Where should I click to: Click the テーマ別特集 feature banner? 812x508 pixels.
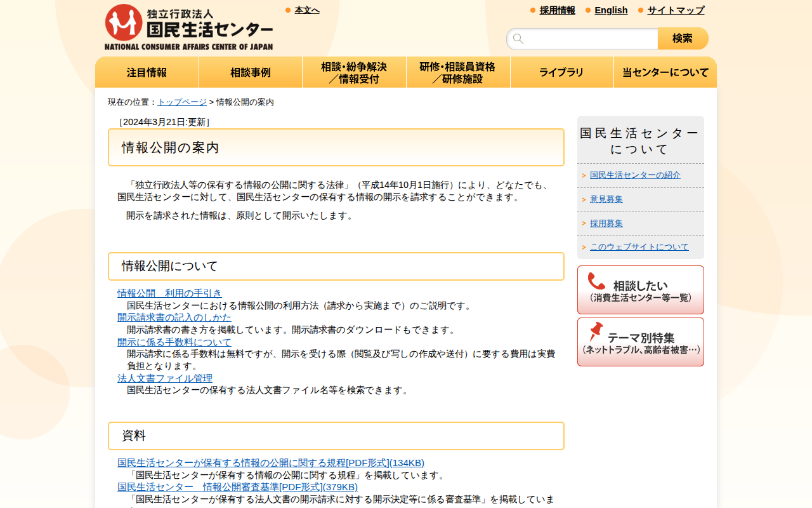point(641,342)
